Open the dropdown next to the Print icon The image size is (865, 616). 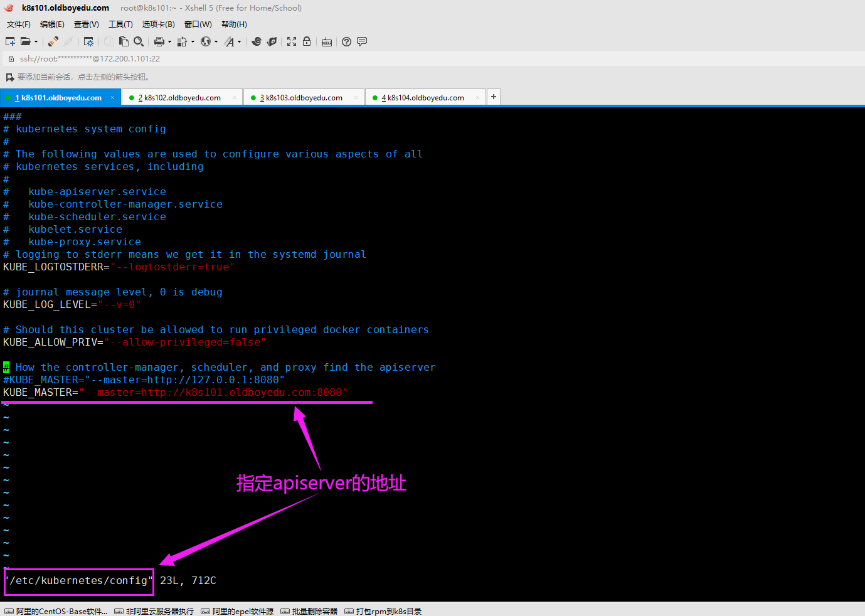(169, 41)
